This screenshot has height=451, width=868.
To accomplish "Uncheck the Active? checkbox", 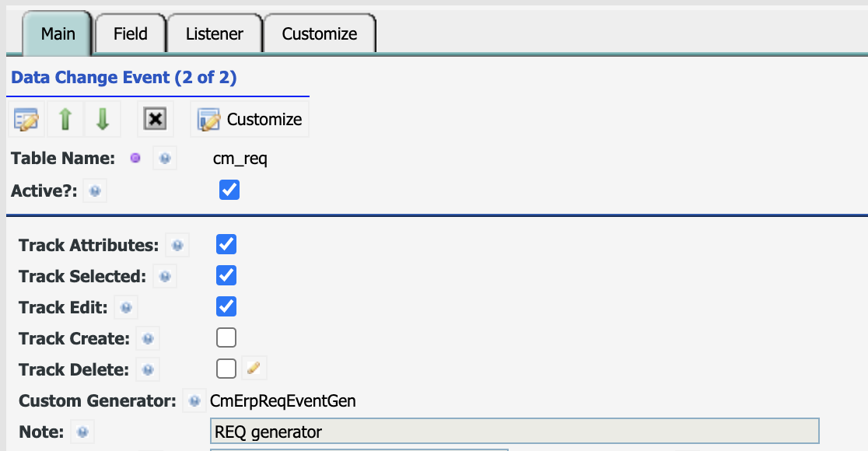I will coord(229,190).
